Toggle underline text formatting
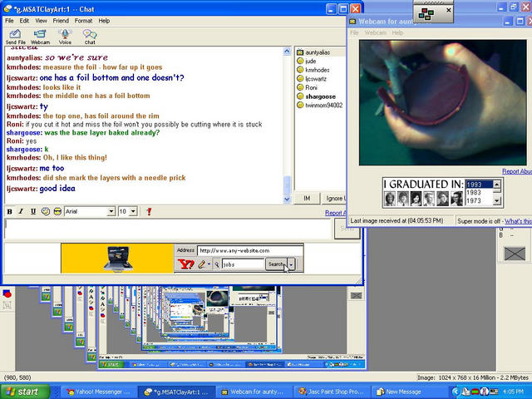 click(33, 211)
